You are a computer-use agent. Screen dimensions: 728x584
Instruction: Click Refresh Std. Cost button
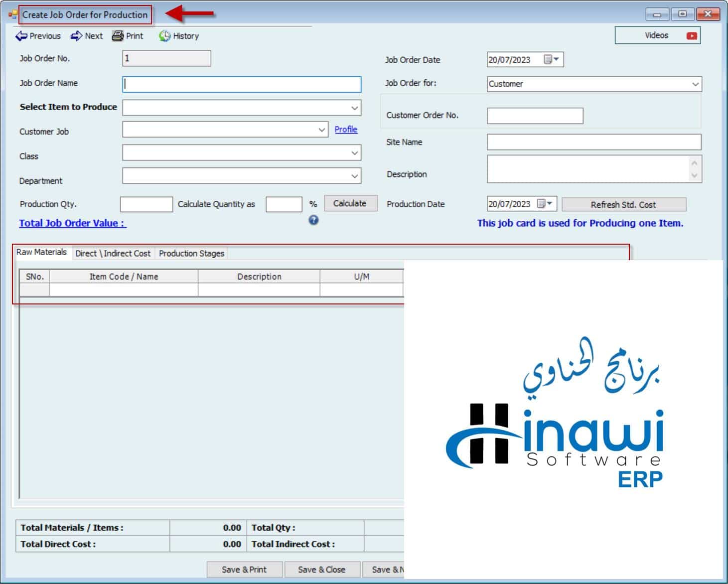[623, 205]
